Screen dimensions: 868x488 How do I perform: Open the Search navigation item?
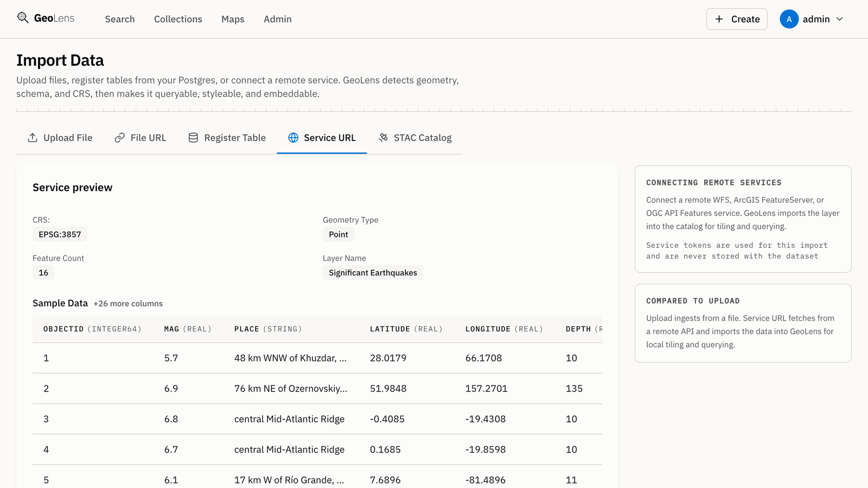(120, 19)
